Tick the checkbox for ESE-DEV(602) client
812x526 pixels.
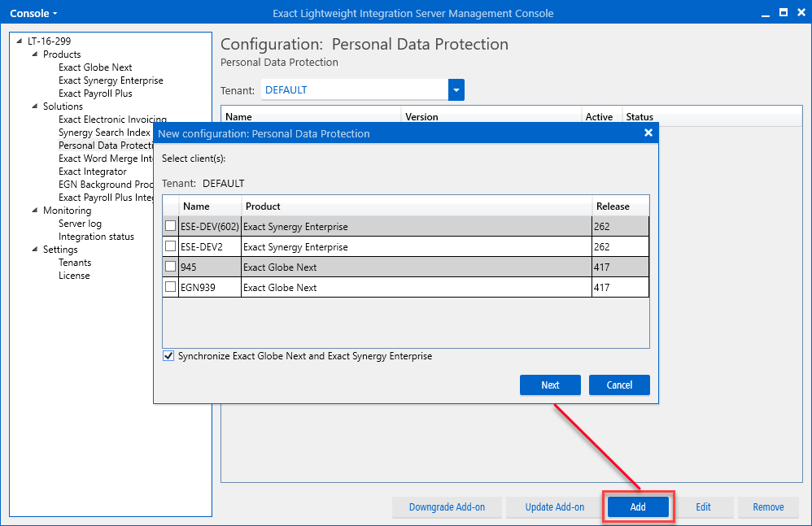(171, 226)
